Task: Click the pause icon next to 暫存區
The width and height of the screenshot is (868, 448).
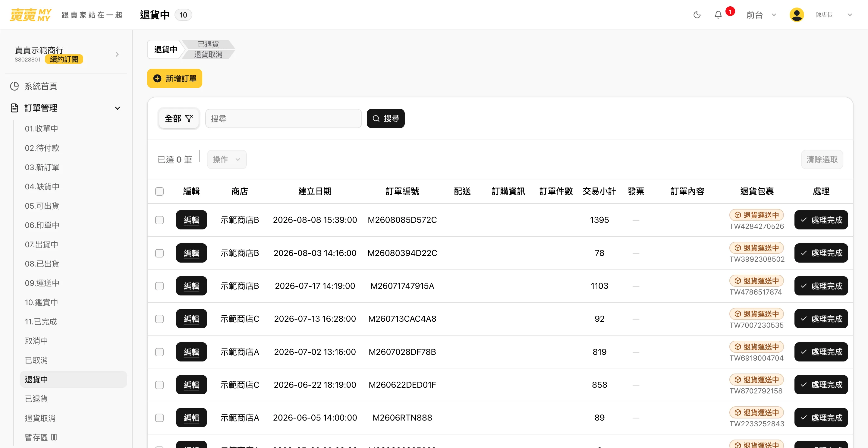Action: coord(54,437)
